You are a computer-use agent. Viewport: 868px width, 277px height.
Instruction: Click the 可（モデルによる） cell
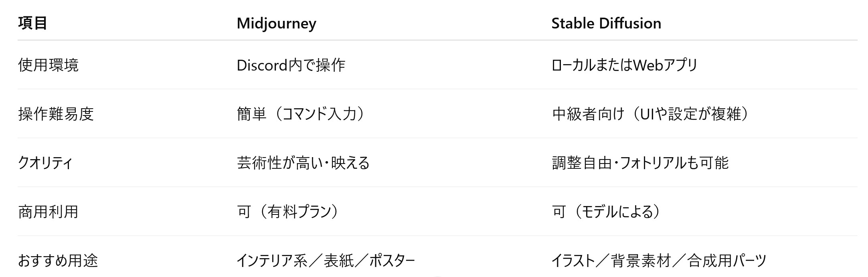pos(606,212)
